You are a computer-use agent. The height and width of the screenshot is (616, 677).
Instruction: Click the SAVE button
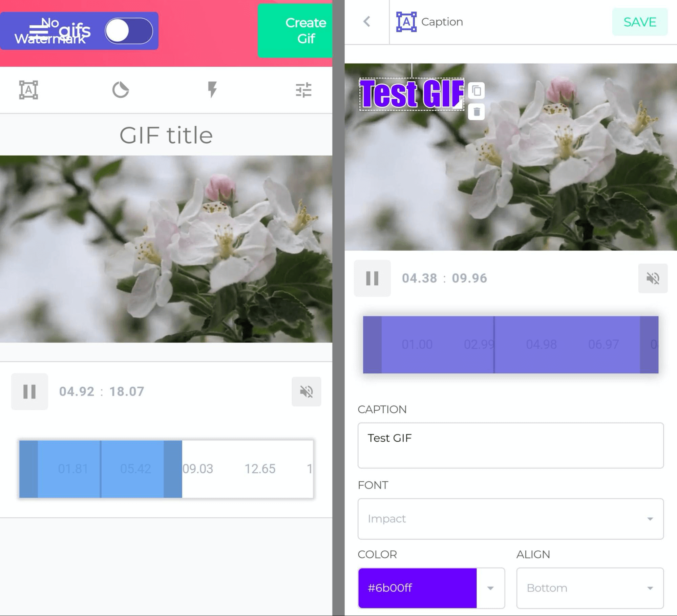click(640, 22)
